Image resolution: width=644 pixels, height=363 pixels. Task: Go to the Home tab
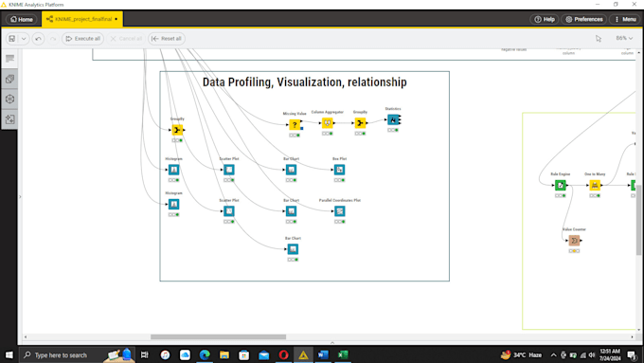coord(22,19)
